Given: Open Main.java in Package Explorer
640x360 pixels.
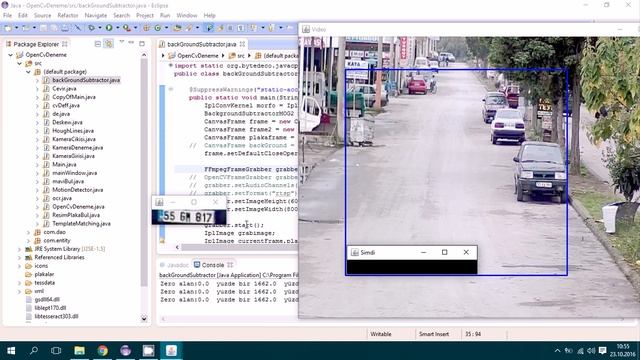Looking at the screenshot, I should [x=64, y=164].
